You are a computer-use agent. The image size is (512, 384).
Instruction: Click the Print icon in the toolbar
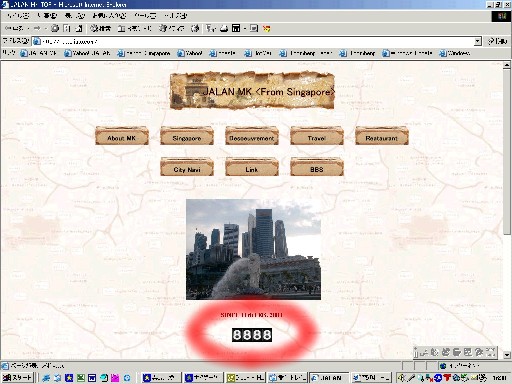(x=224, y=29)
